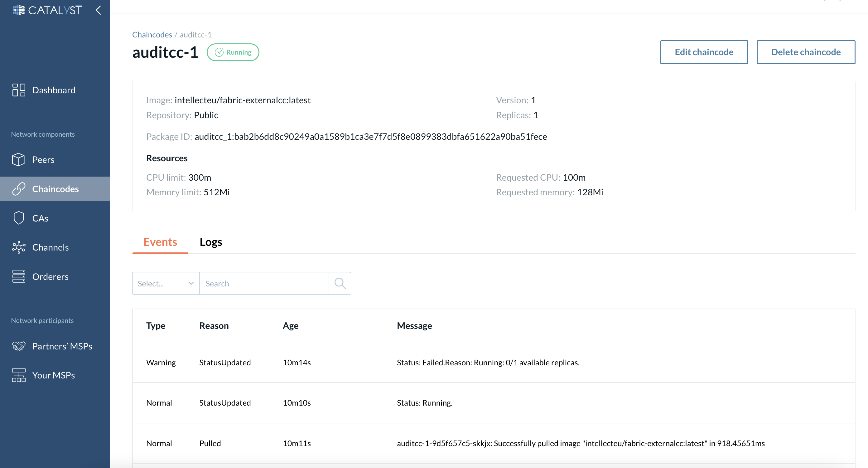Viewport: 868px width, 468px height.
Task: Click the Edit chaincode button
Action: click(704, 52)
